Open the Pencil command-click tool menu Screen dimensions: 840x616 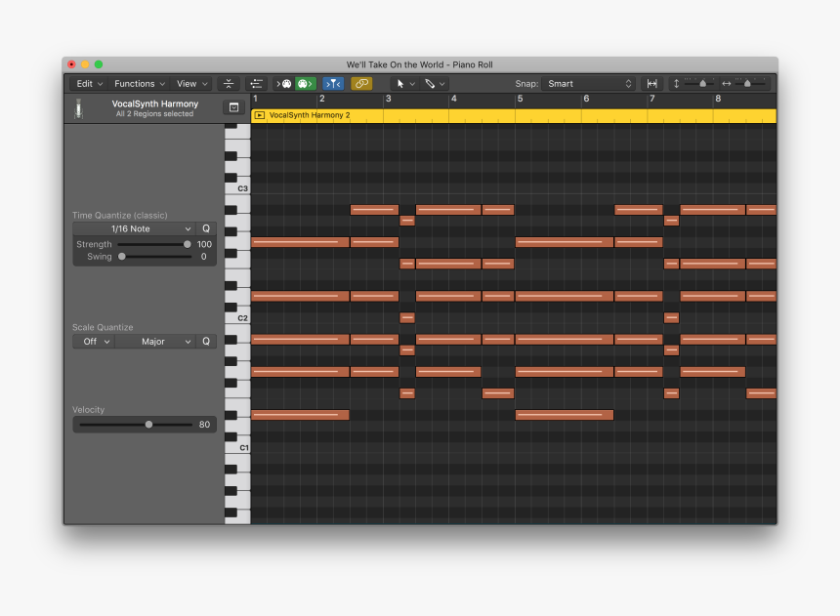click(435, 84)
